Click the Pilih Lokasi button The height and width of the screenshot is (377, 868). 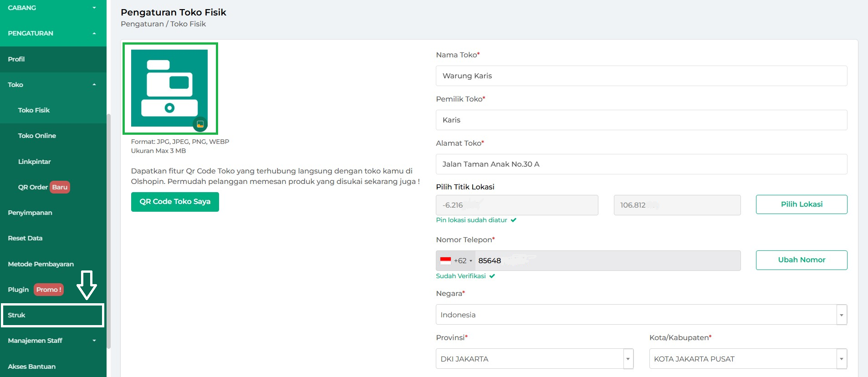tap(802, 204)
